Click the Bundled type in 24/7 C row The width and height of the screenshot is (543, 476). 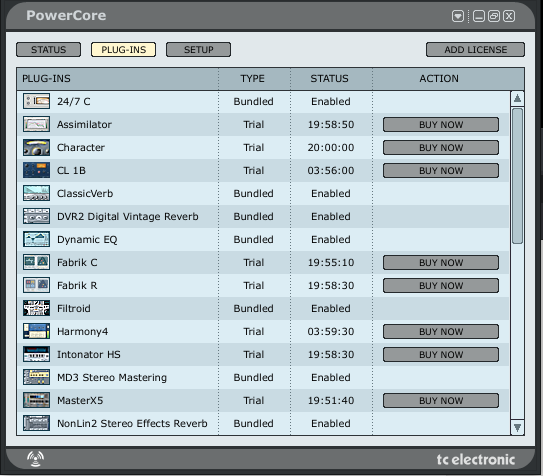pos(253,101)
